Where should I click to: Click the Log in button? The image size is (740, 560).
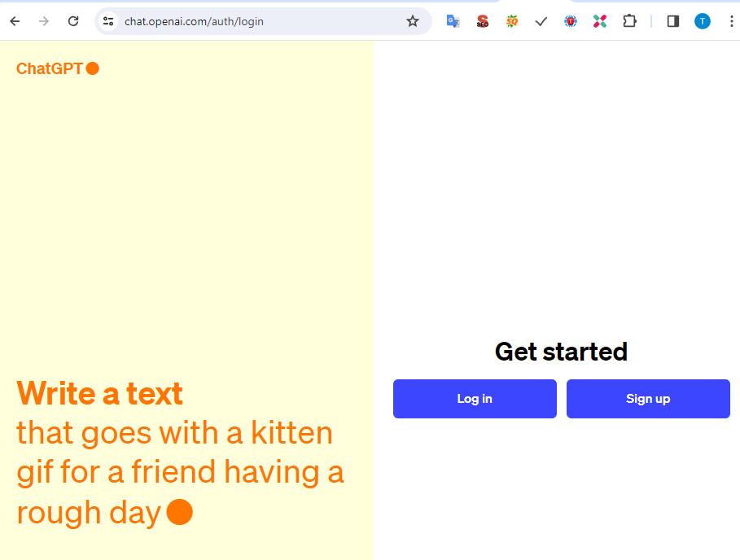point(475,399)
